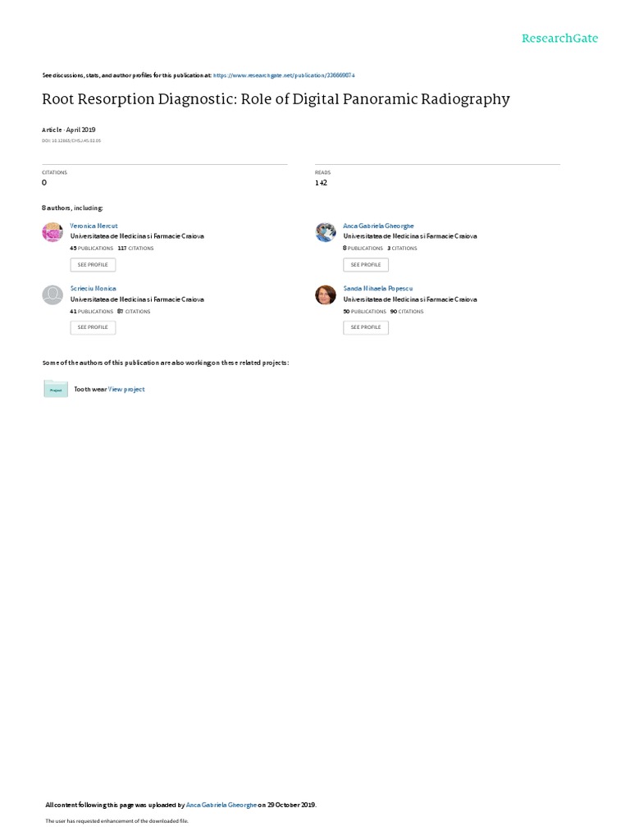Open Scrieciu Monica author name link
This screenshot has width=630, height=840.
coord(94,288)
